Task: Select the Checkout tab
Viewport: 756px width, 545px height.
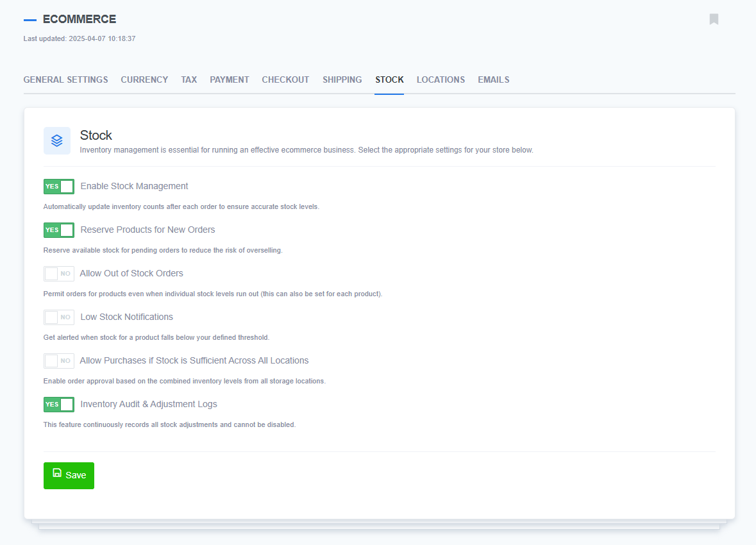Action: coord(285,80)
